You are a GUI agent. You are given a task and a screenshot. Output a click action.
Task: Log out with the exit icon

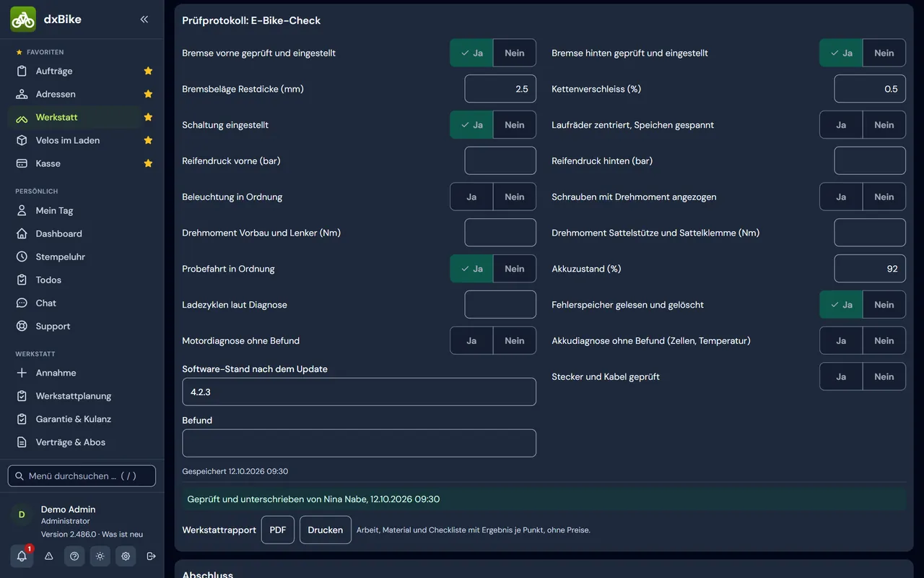pos(151,556)
